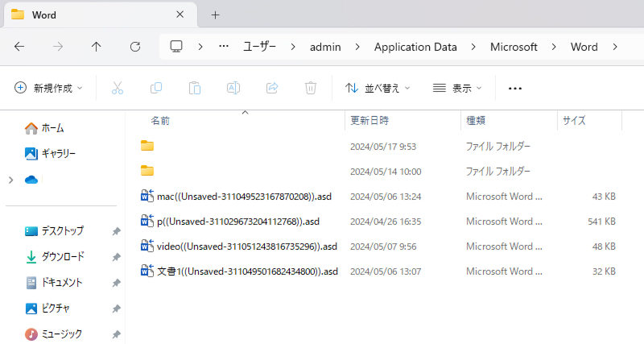Select the Word tab title
Screen dimensions: 644x344
coord(44,15)
